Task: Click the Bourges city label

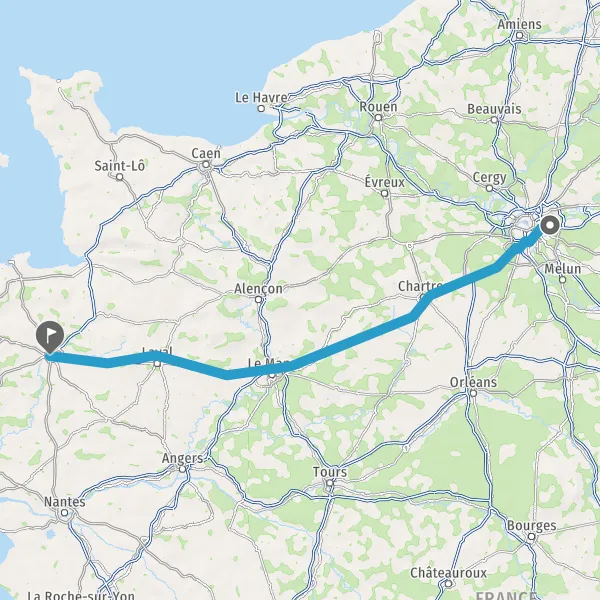Action: coord(531,525)
